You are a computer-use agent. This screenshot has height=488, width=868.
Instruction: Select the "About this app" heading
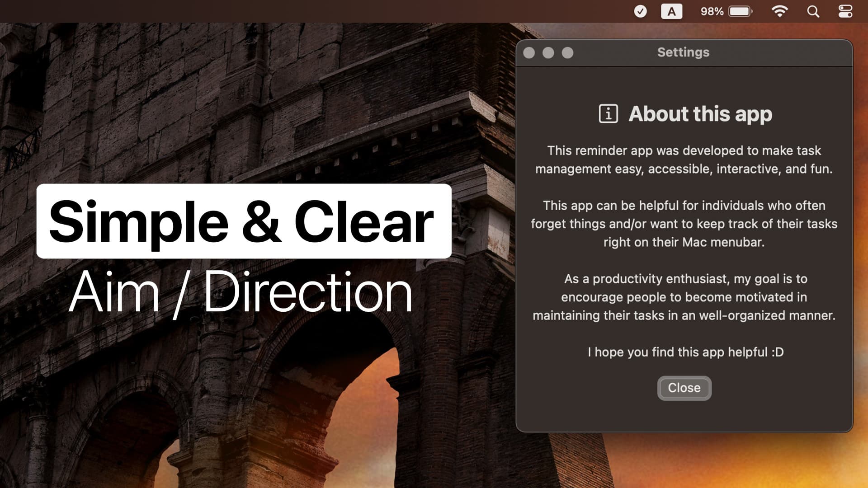click(x=700, y=114)
